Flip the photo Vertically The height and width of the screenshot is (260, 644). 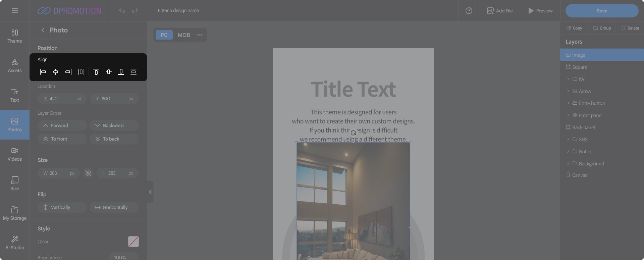62,207
